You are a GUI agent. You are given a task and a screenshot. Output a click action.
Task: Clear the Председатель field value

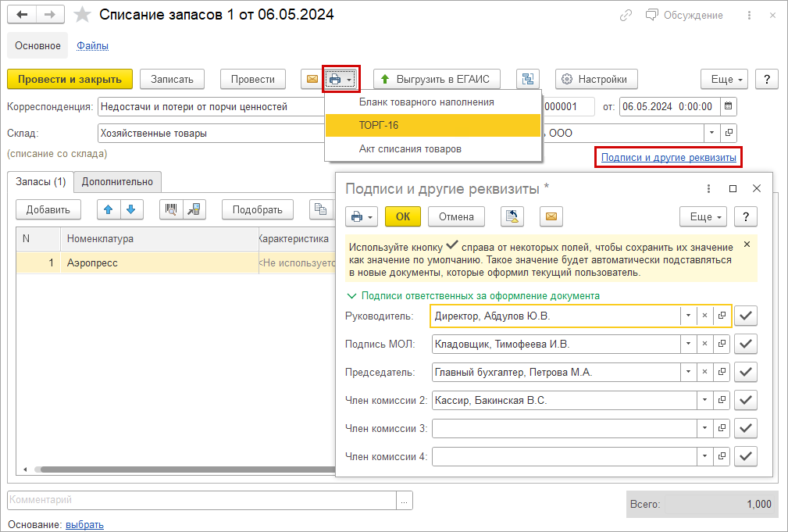pyautogui.click(x=704, y=372)
